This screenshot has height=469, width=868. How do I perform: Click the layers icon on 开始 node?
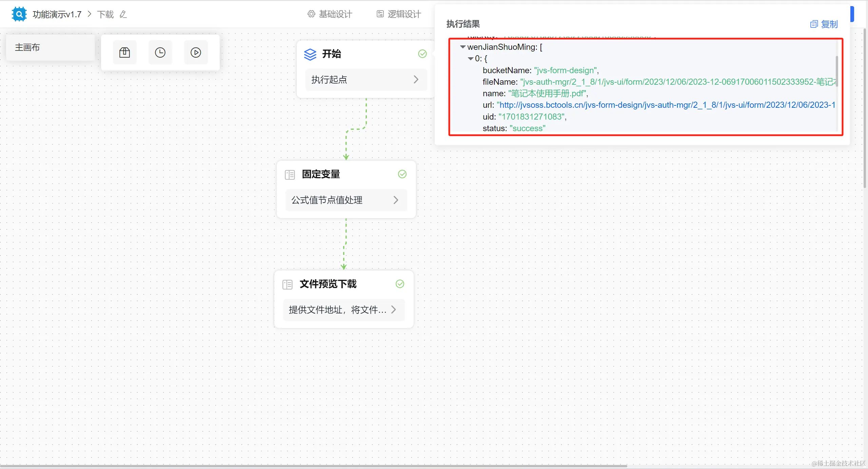310,54
